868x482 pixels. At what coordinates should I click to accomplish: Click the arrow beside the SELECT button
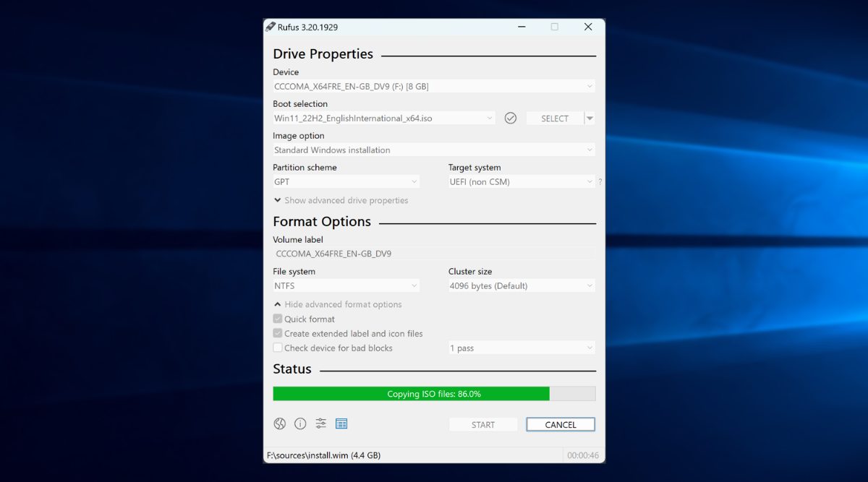590,119
